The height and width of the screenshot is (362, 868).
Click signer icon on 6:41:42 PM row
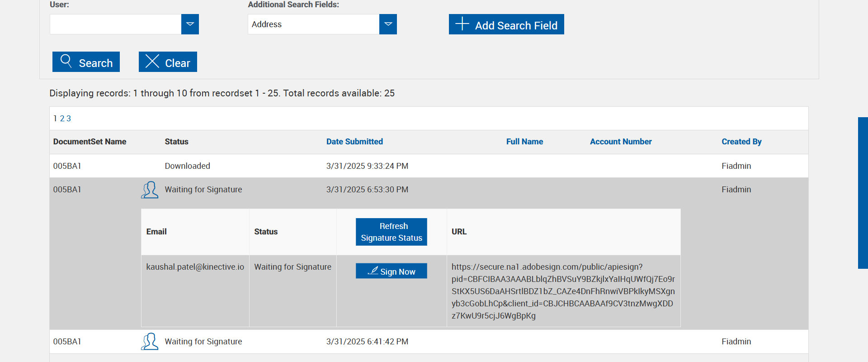tap(150, 342)
